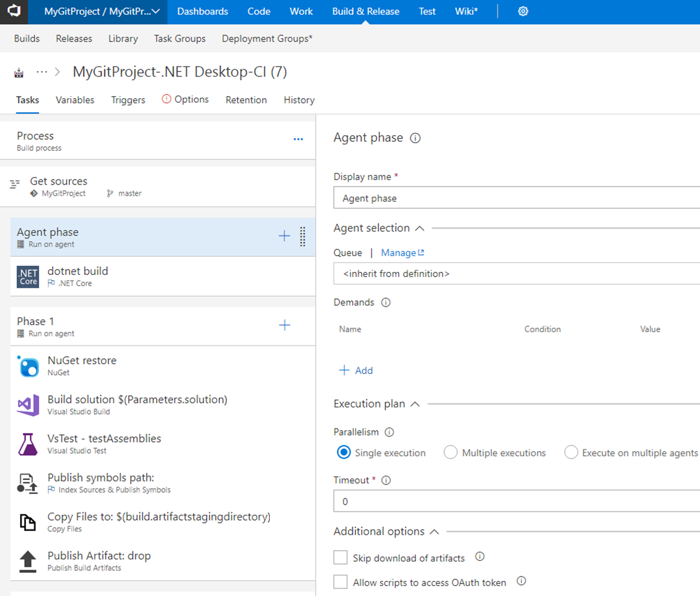Screen dimensions: 700x596
Task: Go to Deployment Groups page
Action: click(x=267, y=39)
